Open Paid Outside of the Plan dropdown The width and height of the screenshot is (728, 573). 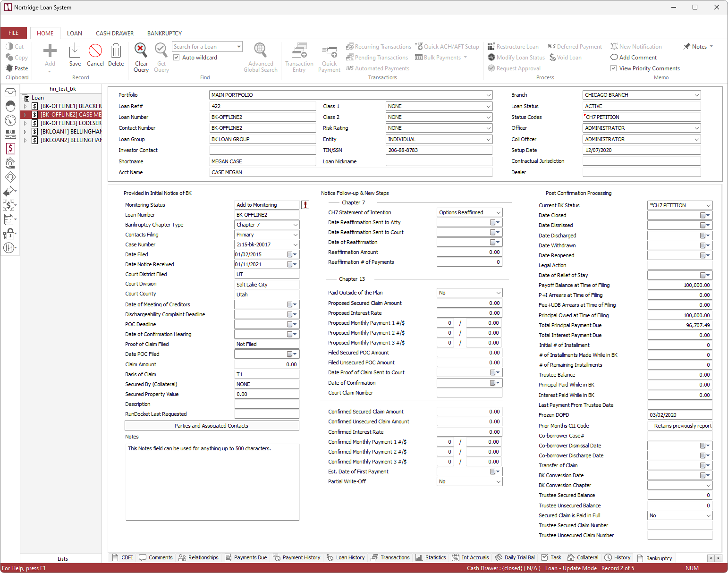[x=499, y=293]
